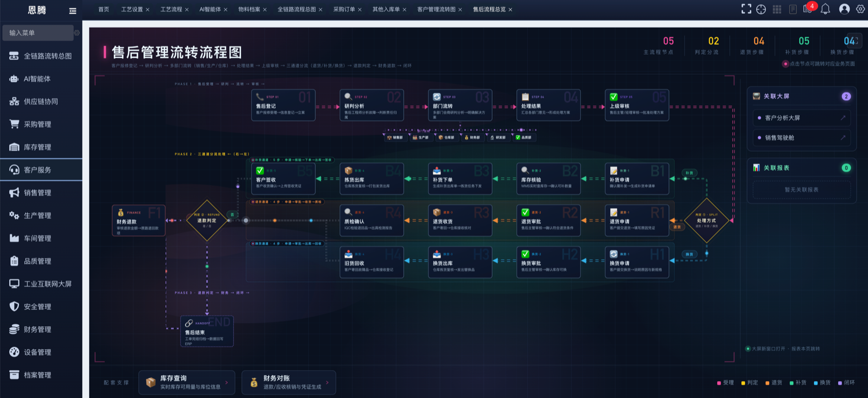Viewport: 868px width, 398px height.
Task: Open the notification bell in the header
Action: click(825, 9)
